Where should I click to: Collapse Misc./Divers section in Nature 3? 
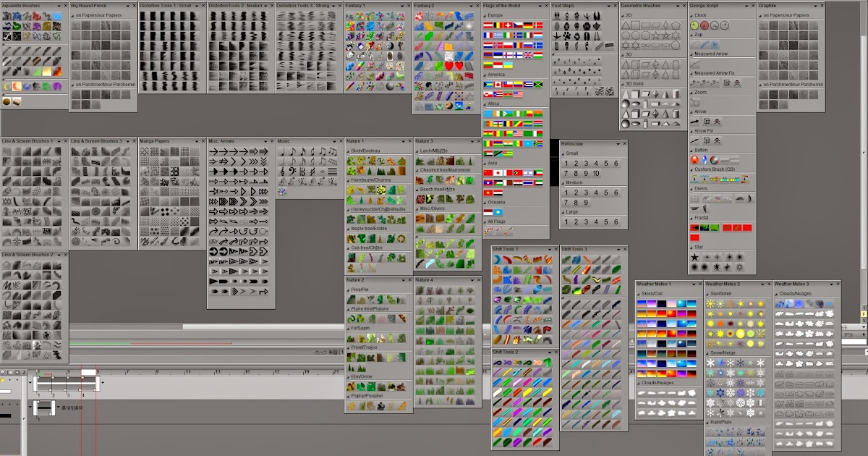[417, 208]
